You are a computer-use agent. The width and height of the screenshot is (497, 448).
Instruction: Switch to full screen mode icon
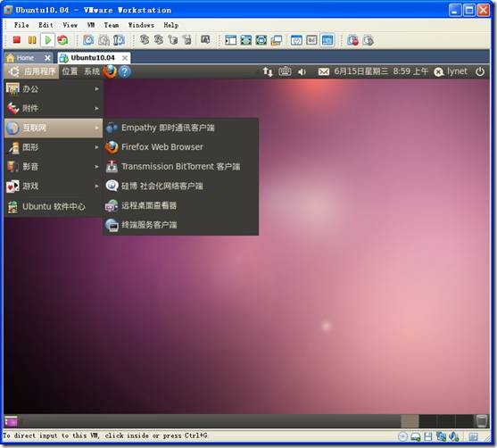click(x=246, y=40)
